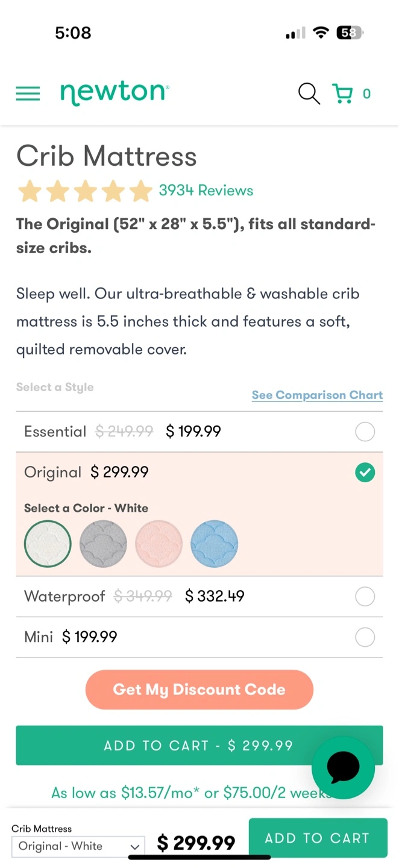This screenshot has width=399, height=868.
Task: Open the Original - White dropdown
Action: pyautogui.click(x=78, y=846)
